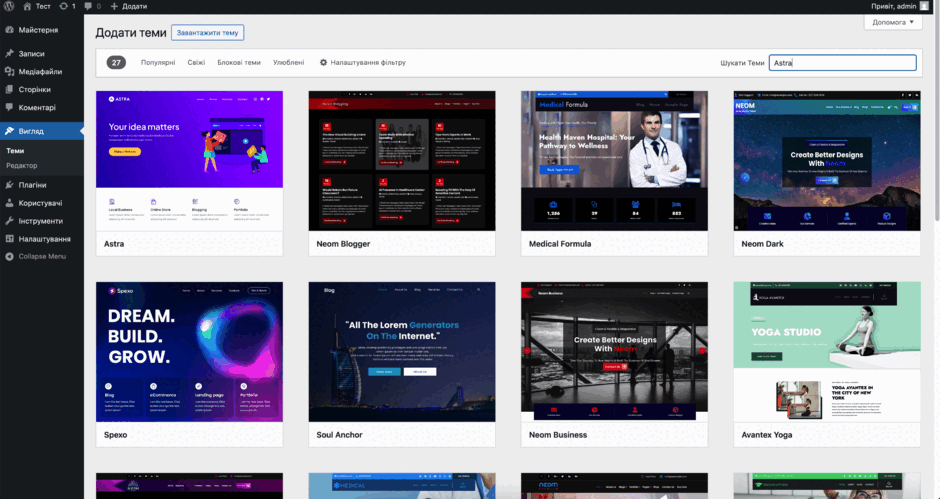Visit site via Тест home icon
Screen dimensions: 940x499
point(37,6)
